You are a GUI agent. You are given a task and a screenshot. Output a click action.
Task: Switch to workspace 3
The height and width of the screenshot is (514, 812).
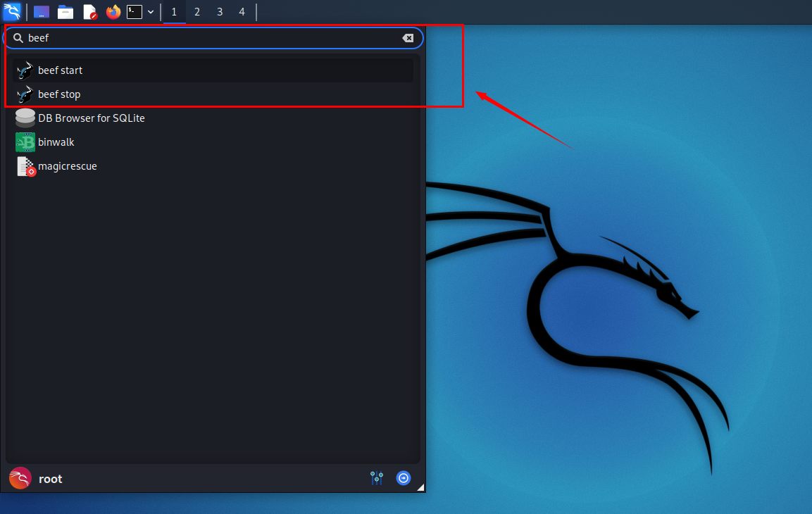(x=220, y=11)
